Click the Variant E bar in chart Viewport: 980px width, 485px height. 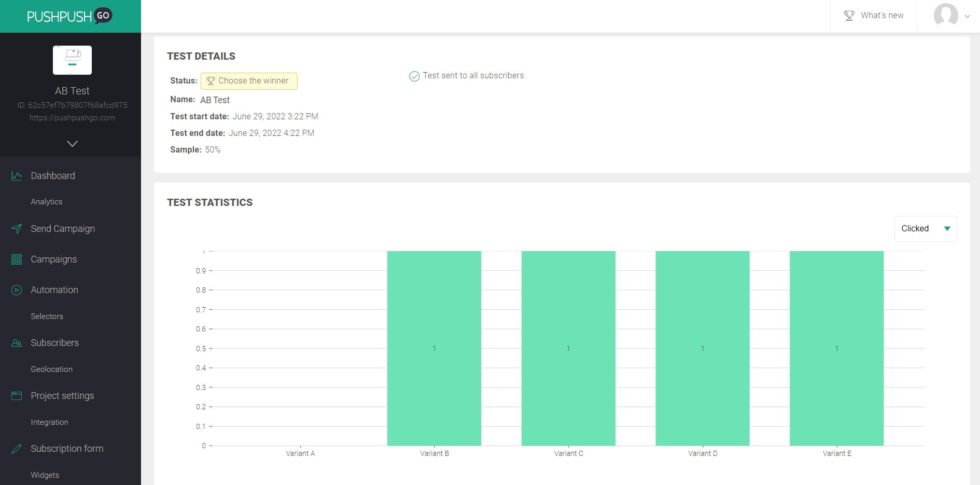click(836, 348)
